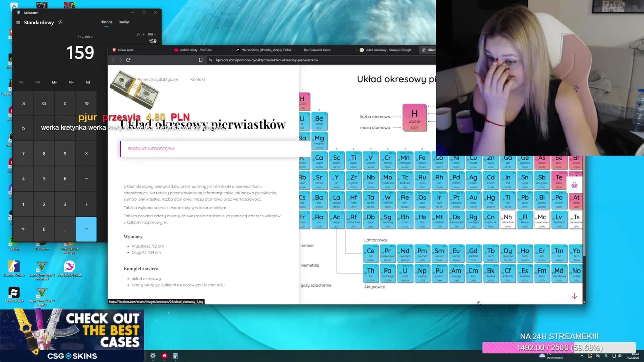Viewport: 644px width, 362px height.
Task: Click the blue equals key
Action: coord(86,229)
